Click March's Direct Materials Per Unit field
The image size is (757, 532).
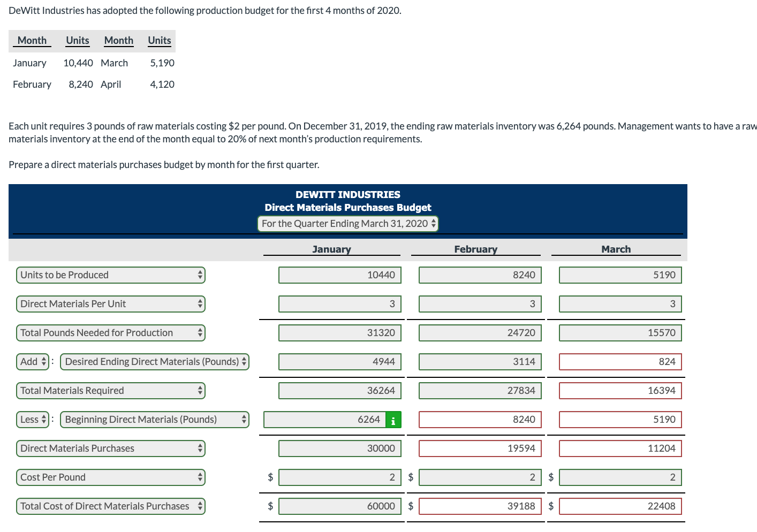(620, 304)
